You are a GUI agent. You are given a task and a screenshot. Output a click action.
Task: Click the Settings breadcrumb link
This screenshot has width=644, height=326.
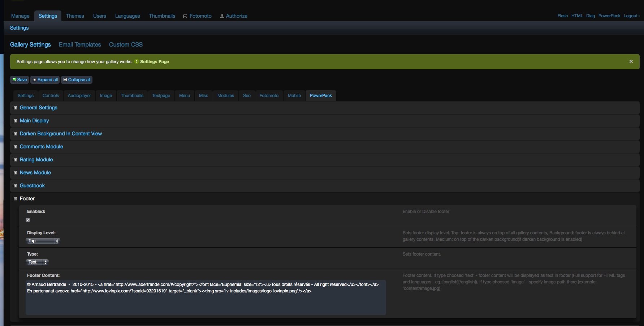pyautogui.click(x=19, y=28)
